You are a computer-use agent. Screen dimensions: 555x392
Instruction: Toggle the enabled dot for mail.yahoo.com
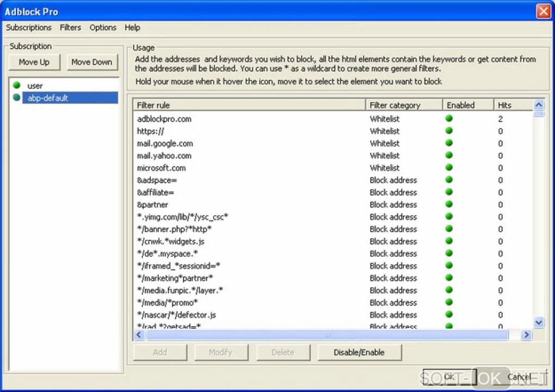click(449, 155)
